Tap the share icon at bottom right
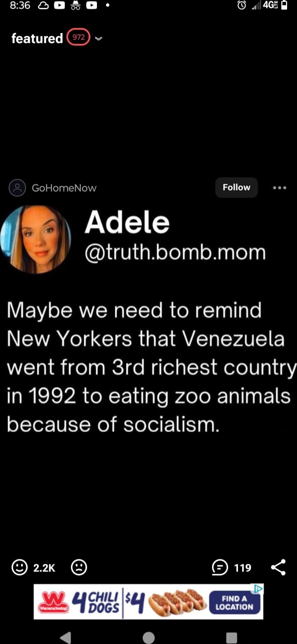297x644 pixels. pyautogui.click(x=279, y=567)
